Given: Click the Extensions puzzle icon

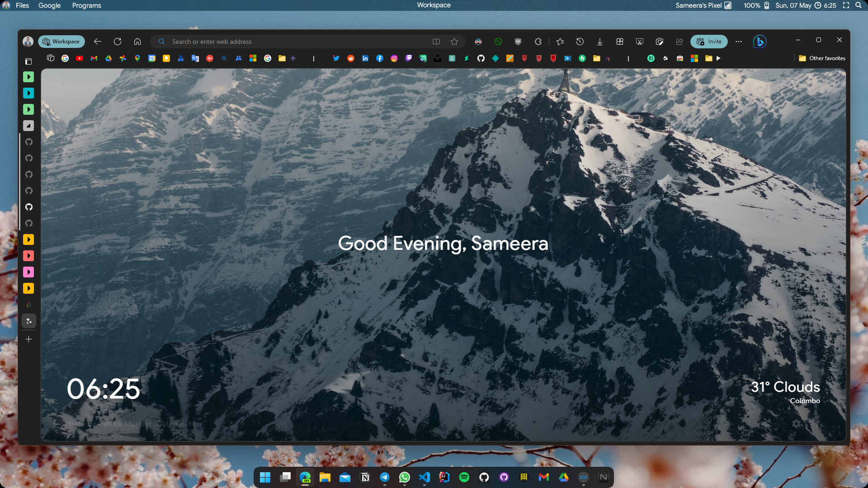Looking at the screenshot, I should (x=538, y=42).
